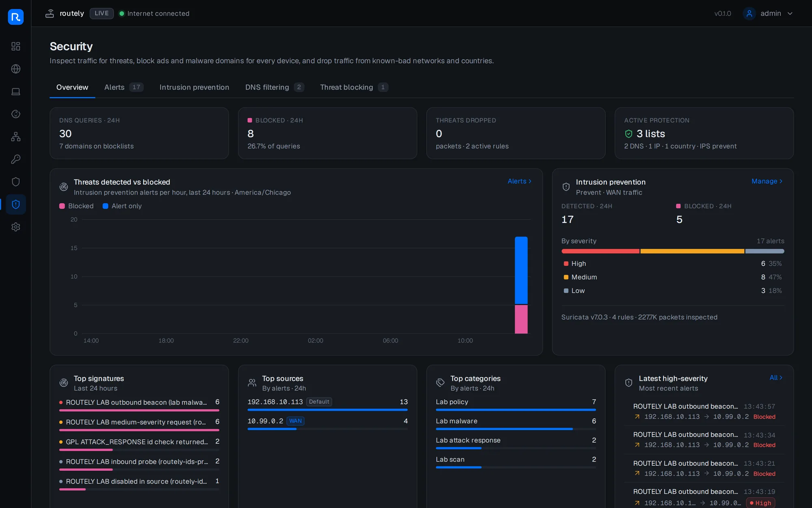Click the WAN tag next to 10.99.0.2
This screenshot has height=508, width=812.
click(296, 421)
